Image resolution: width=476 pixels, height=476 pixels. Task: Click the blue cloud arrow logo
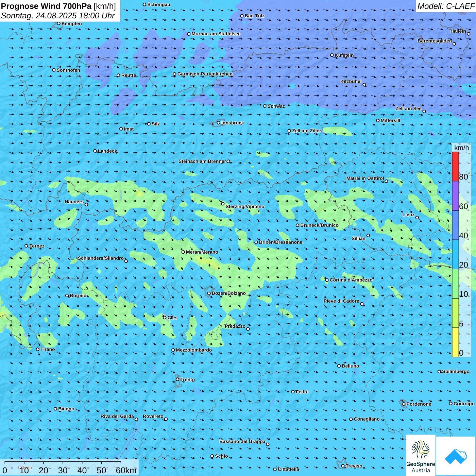456,456
